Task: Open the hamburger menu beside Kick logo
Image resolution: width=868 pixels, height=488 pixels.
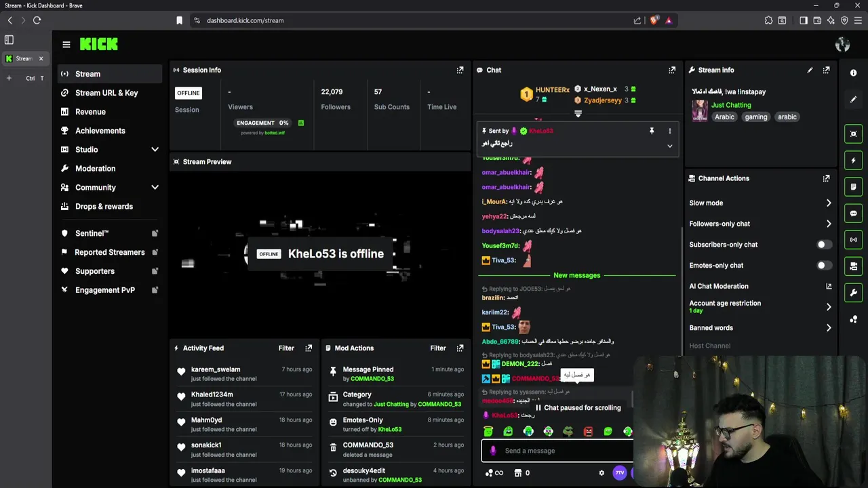Action: tap(66, 45)
